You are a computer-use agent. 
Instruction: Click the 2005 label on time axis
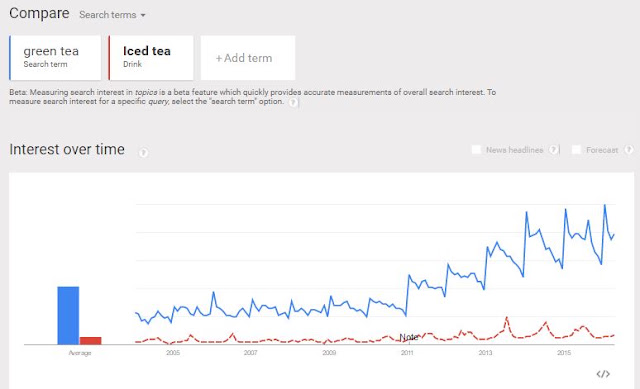173,353
